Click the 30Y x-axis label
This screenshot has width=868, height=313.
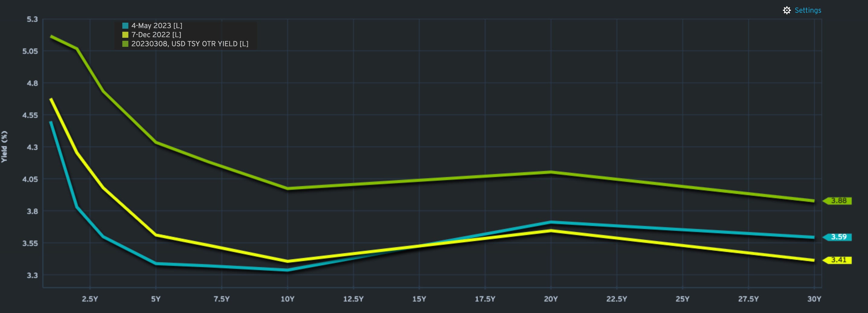814,299
